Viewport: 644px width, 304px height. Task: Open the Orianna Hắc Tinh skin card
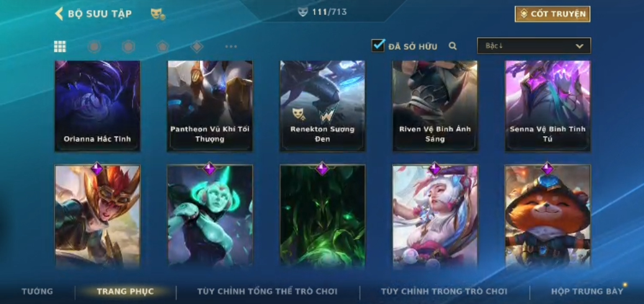[97, 106]
